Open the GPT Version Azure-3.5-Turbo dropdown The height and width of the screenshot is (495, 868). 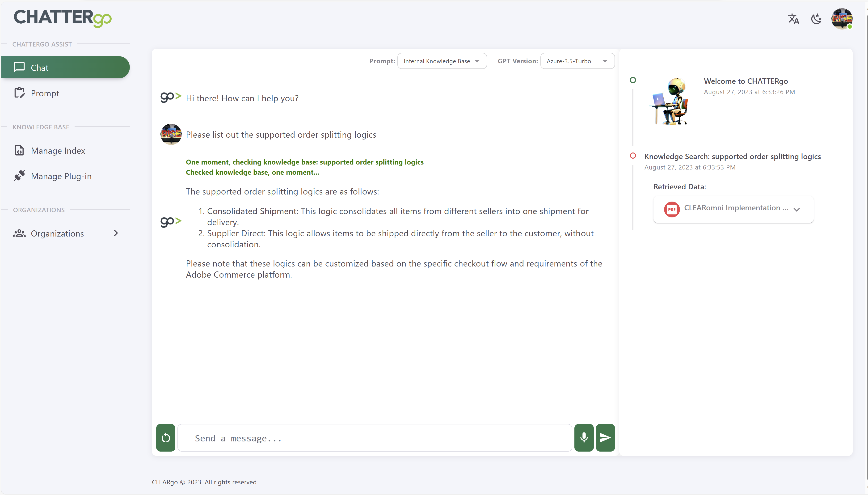click(577, 61)
